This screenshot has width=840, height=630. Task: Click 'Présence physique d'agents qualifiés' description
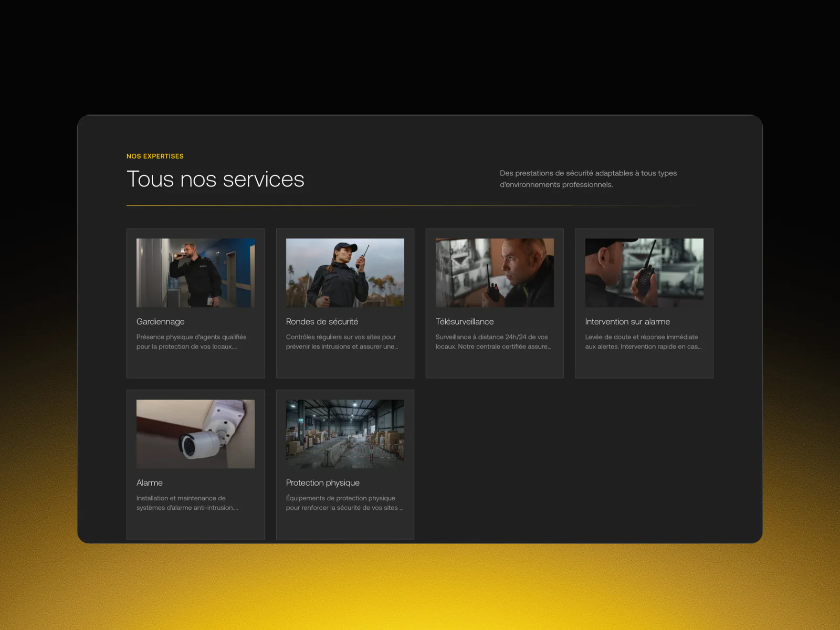[x=191, y=342]
